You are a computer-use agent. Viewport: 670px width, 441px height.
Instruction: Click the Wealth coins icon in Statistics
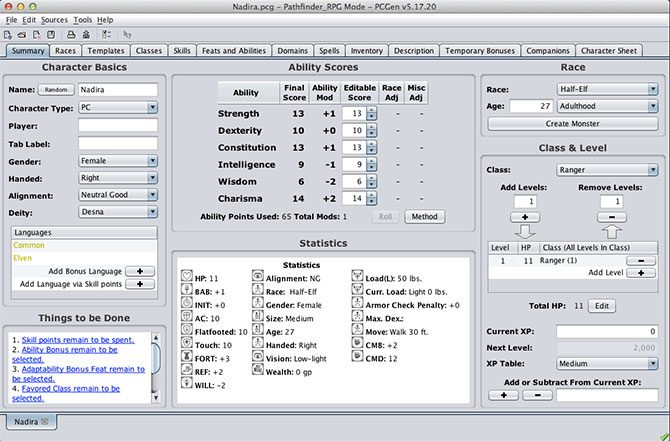tap(258, 370)
